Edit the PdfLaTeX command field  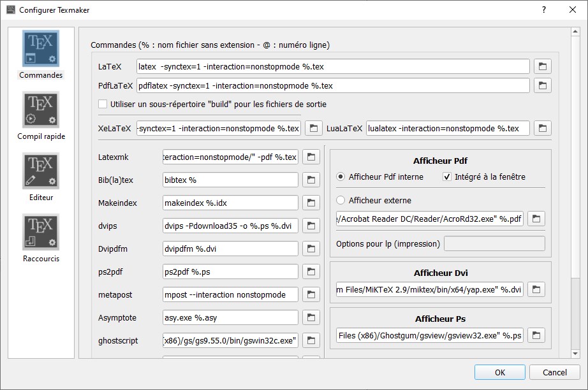coord(333,85)
